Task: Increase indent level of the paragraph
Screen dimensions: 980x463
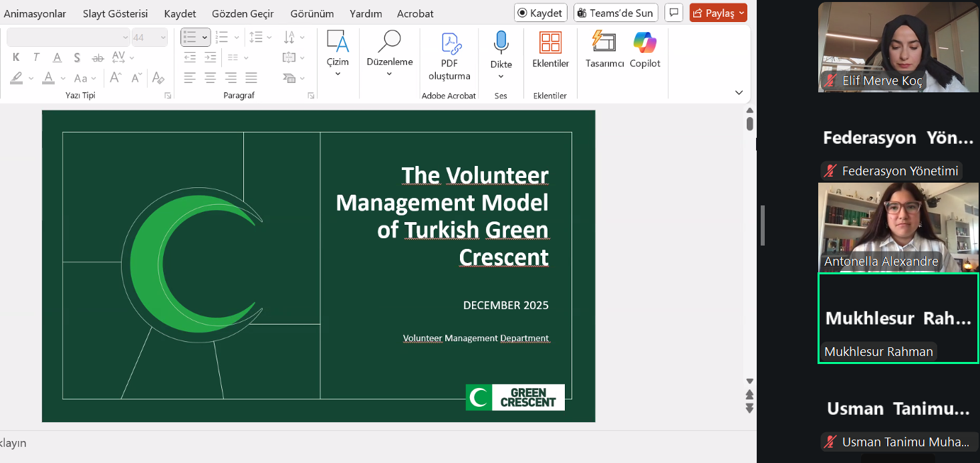Action: point(210,58)
